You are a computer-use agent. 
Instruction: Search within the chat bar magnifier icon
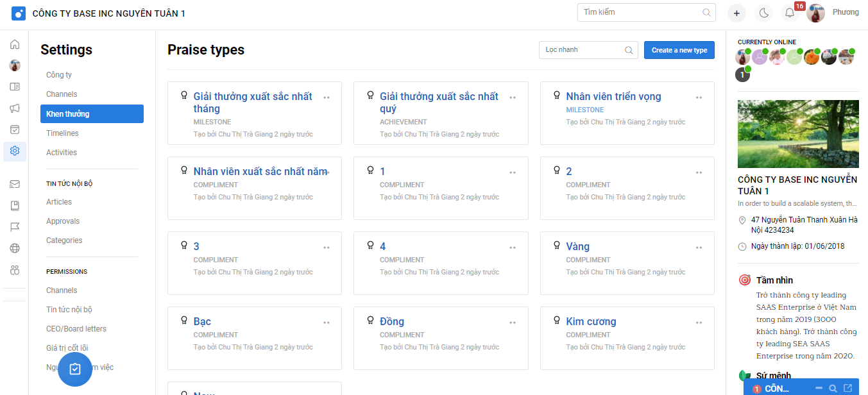coord(833,389)
